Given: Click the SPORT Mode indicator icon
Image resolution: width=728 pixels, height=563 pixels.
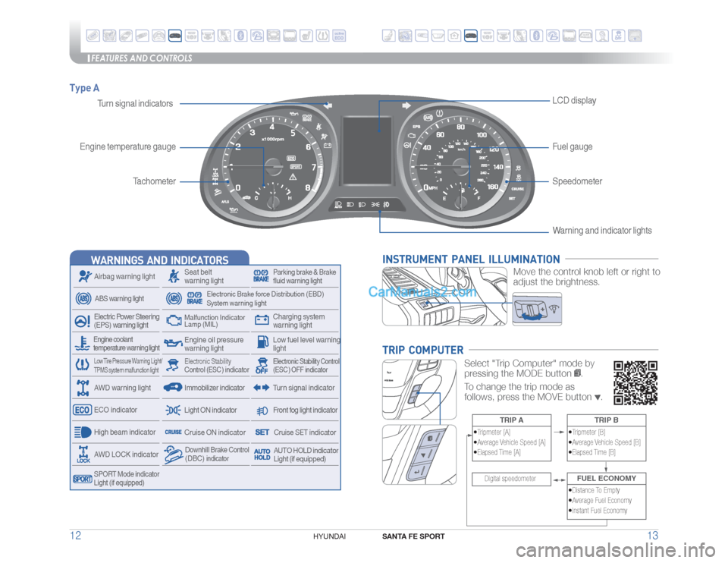Looking at the screenshot, I should (x=83, y=479).
